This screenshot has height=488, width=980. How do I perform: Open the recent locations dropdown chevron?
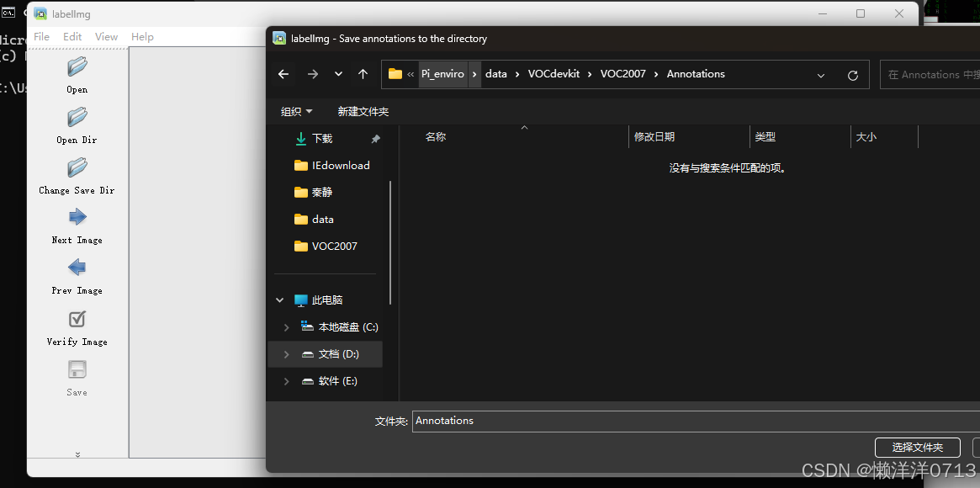click(x=338, y=74)
